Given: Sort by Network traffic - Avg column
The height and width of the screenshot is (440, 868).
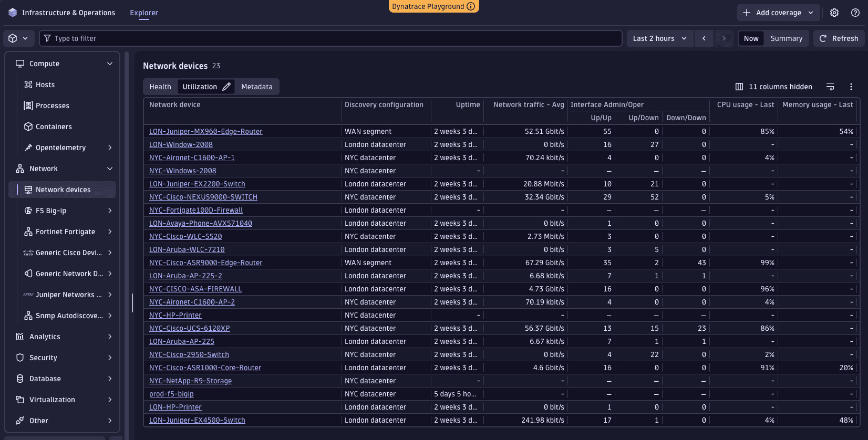Looking at the screenshot, I should [x=529, y=104].
